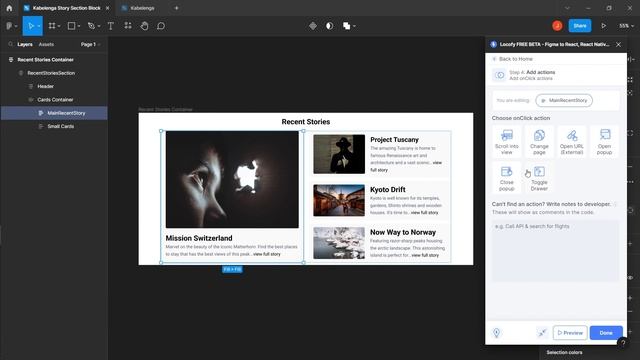
Task: Click the Selection colors section label
Action: click(x=564, y=352)
